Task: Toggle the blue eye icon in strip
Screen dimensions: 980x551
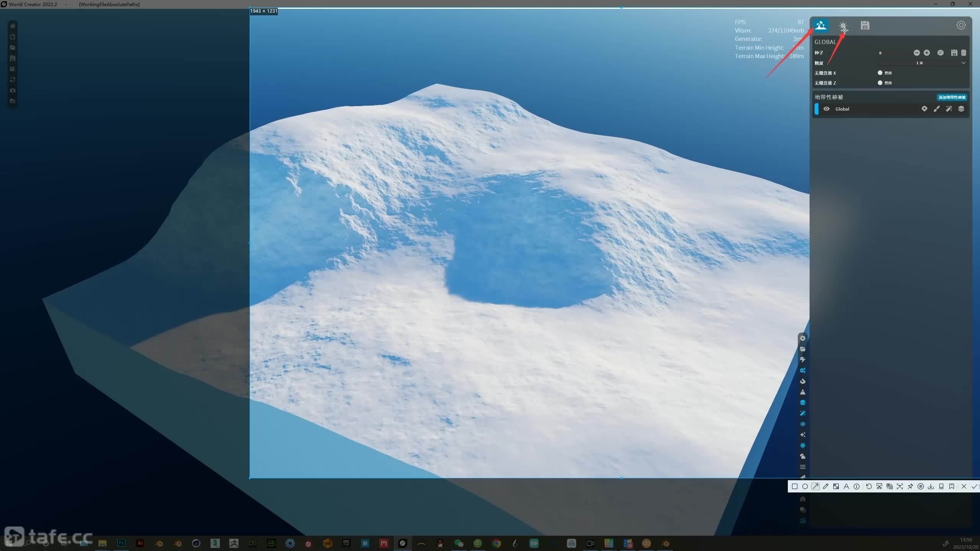Action: click(x=803, y=424)
